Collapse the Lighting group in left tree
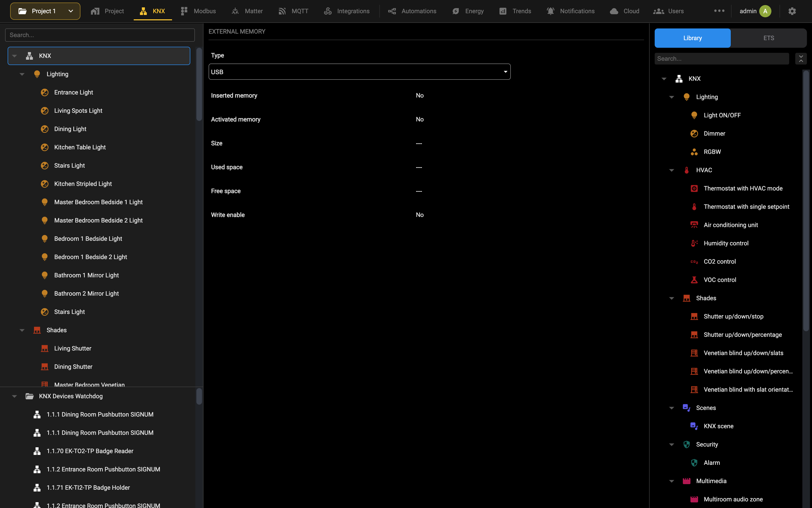812x508 pixels. click(22, 74)
